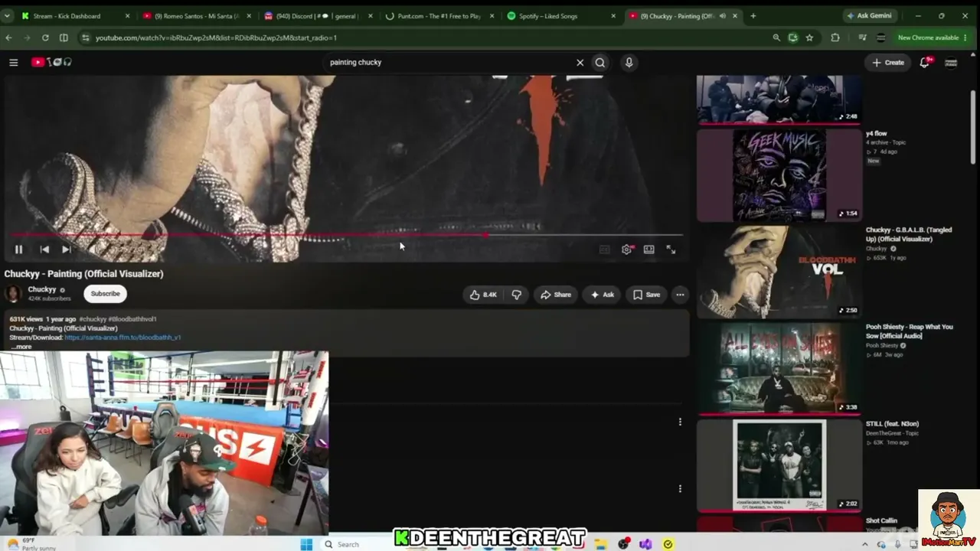Click the #Bloodbathhvol1 hashtag
980x551 pixels.
tap(132, 319)
